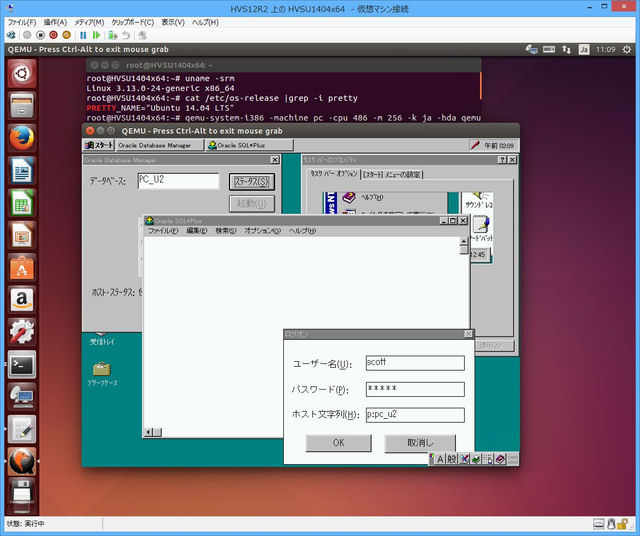Image resolution: width=640 pixels, height=536 pixels.
Task: Switch to Terminal via launcher icon
Action: [22, 364]
